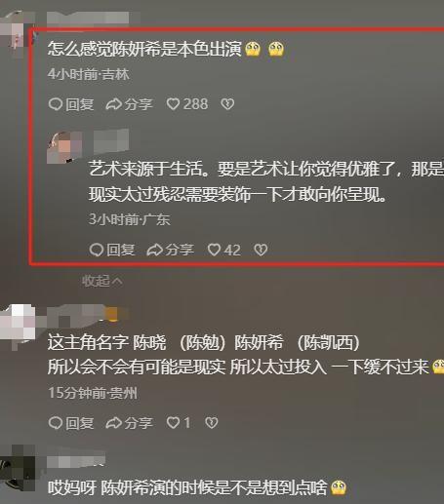
Task: Dislike the 15分钟前 贵州 comment
Action: 212,423
